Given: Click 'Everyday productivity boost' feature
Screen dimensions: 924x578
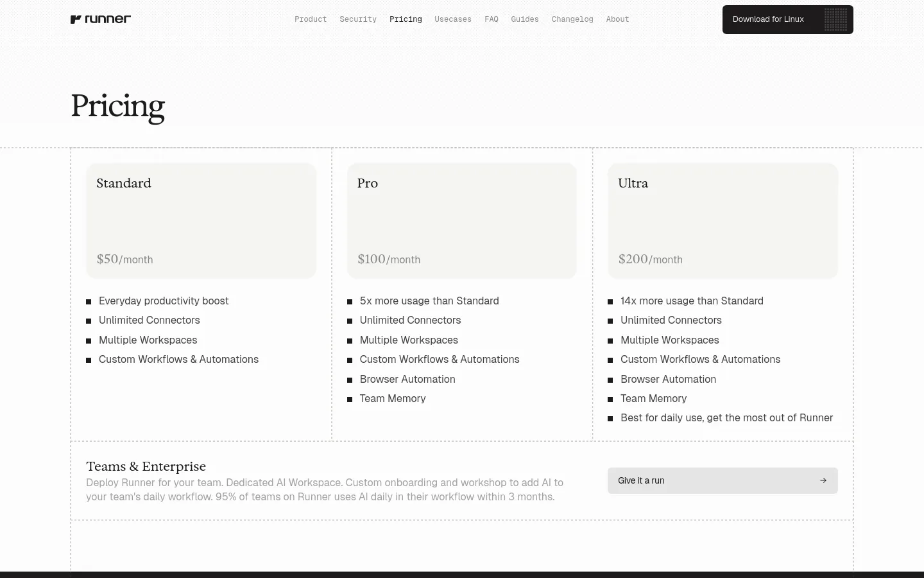Looking at the screenshot, I should click(x=164, y=301).
